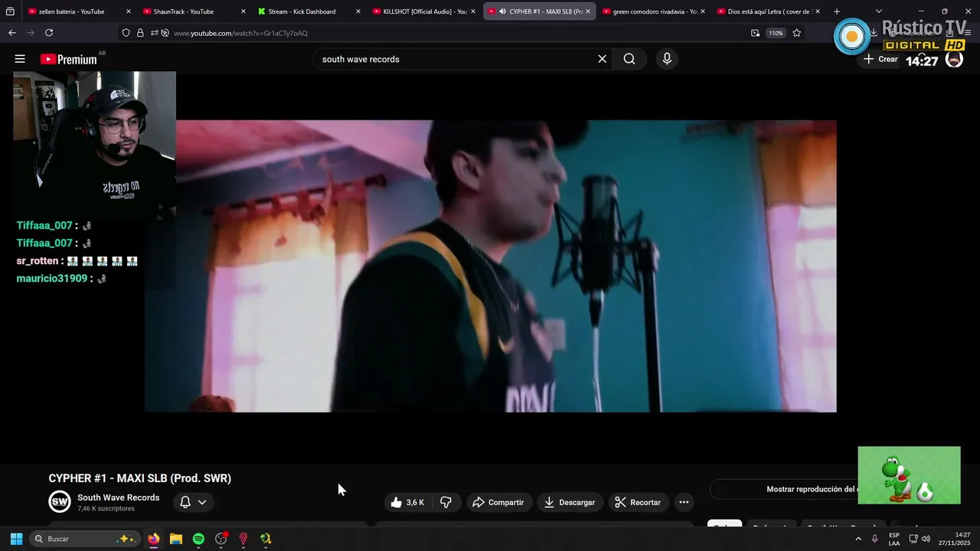Open the ESP LAA language indicator

pos(894,539)
